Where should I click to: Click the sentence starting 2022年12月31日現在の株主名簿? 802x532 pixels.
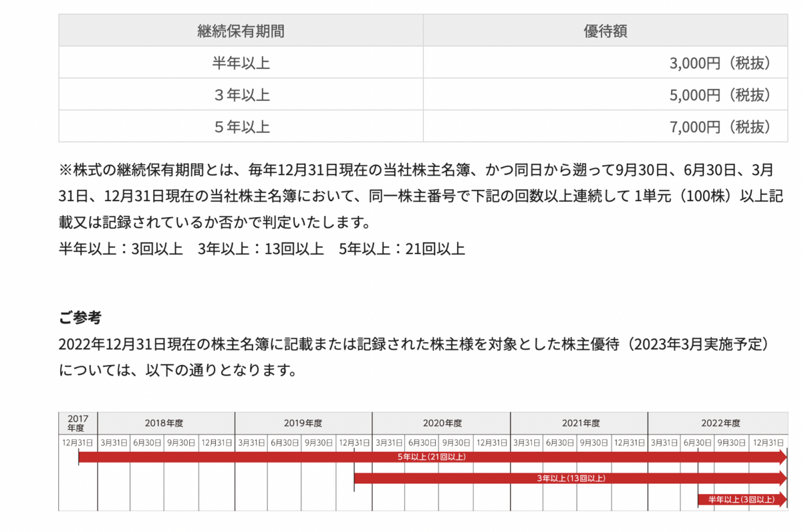click(416, 344)
